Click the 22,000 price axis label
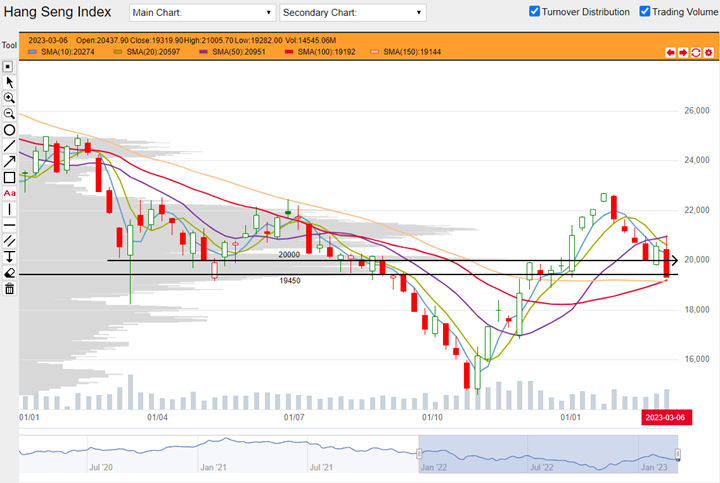Viewport: 720px width, 483px height. [x=697, y=210]
